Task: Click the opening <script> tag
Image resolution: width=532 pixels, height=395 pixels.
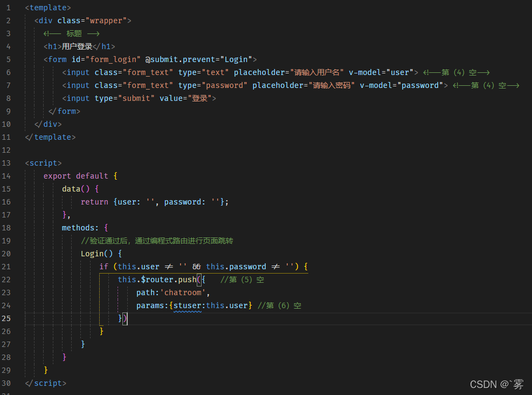Action: click(x=44, y=163)
